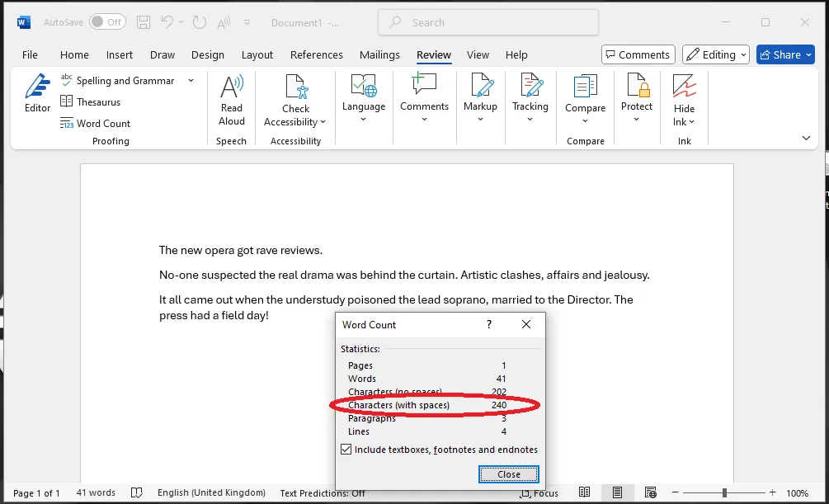Uncheck Include textboxes, footnotes and endnotes

click(x=346, y=450)
